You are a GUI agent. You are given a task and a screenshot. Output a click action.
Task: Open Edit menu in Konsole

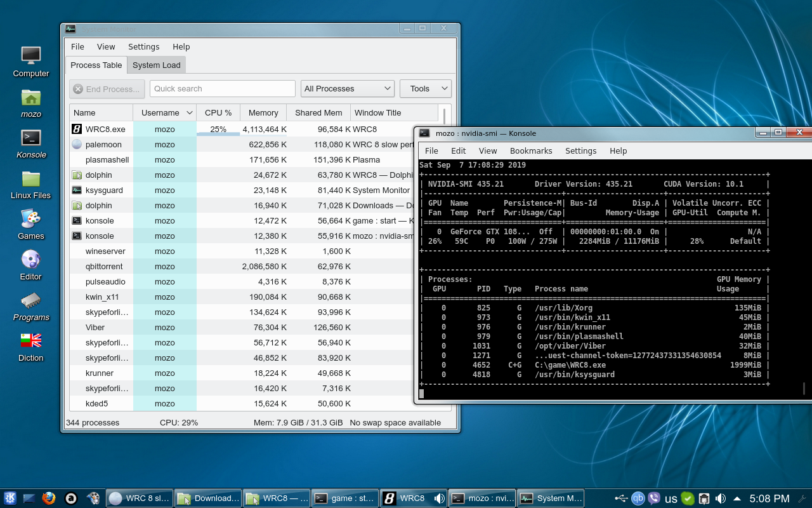[459, 150]
